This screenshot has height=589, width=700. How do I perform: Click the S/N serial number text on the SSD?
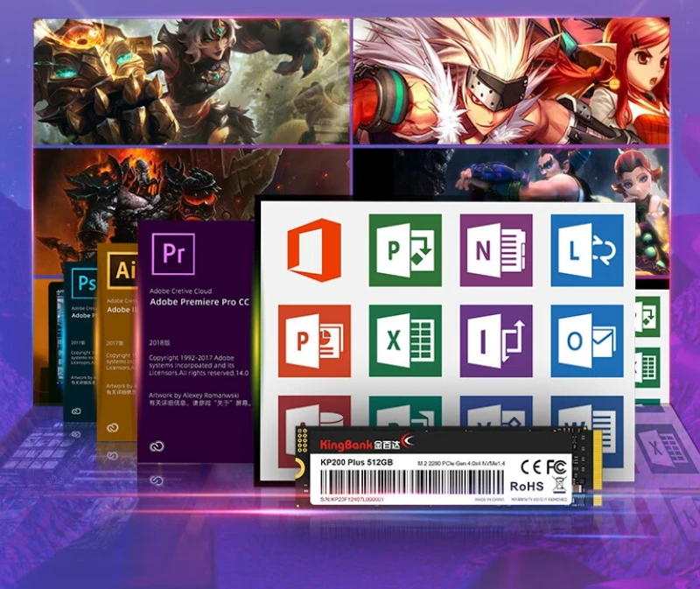coord(352,499)
